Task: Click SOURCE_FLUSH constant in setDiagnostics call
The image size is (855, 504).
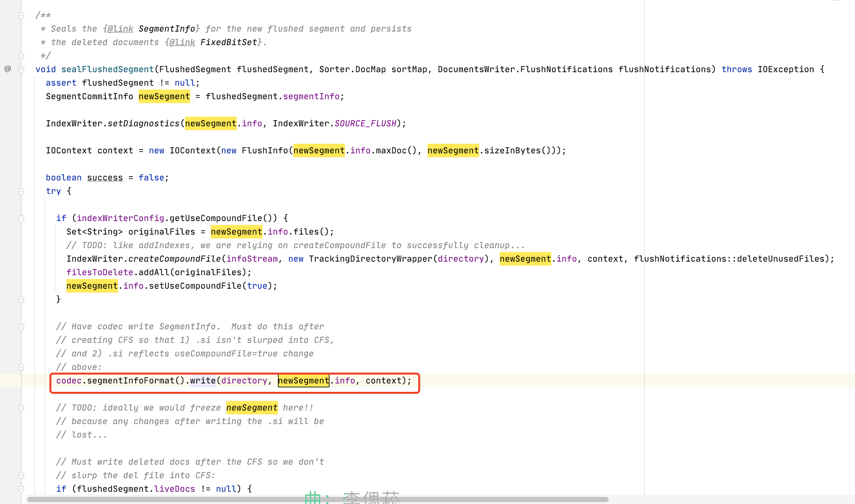Action: point(365,124)
